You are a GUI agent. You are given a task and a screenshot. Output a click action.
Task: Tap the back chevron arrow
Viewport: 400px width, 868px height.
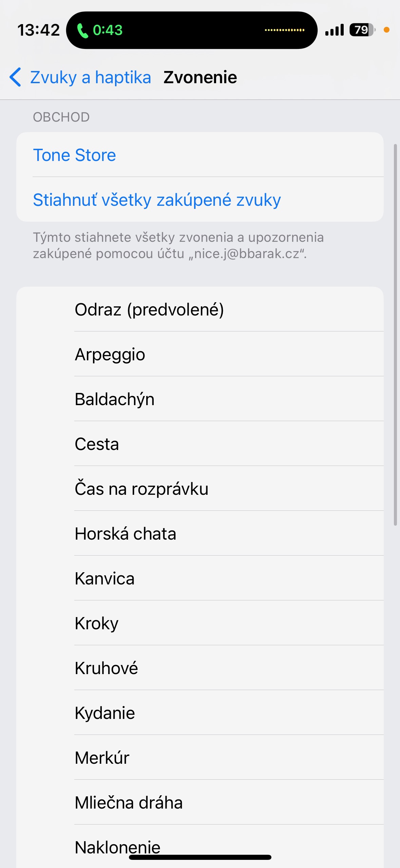pos(16,77)
